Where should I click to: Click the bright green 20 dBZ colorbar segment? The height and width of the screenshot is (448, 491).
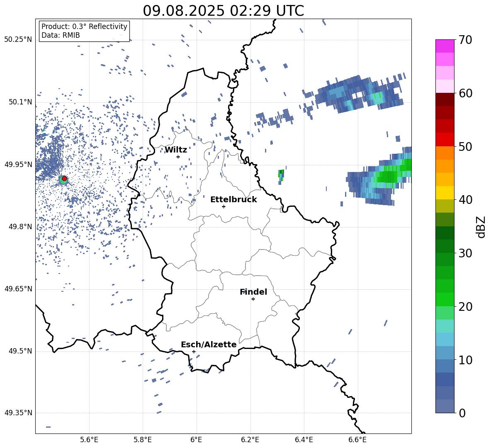tap(445, 299)
